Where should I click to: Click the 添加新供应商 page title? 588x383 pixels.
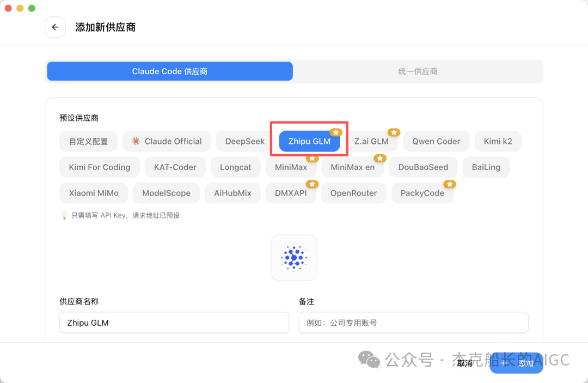pos(106,27)
